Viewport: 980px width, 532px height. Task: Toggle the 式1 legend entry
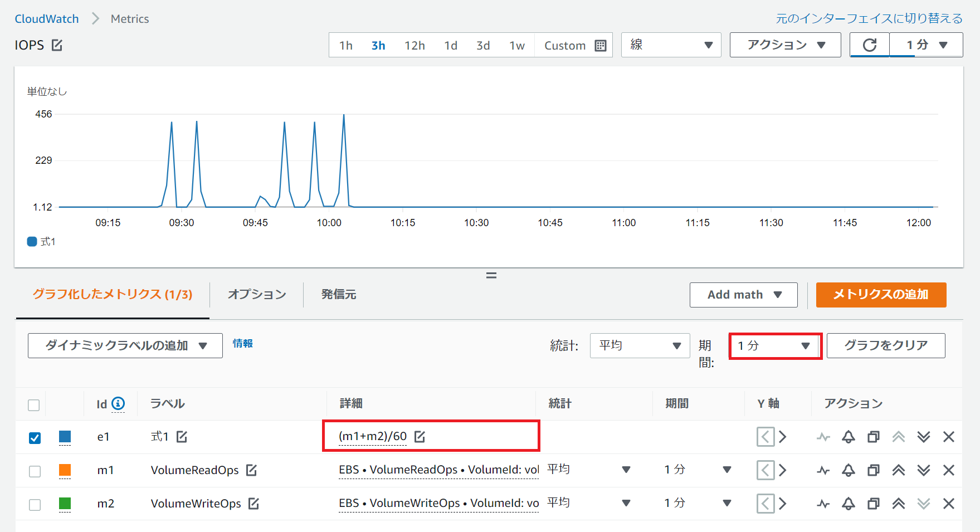pyautogui.click(x=42, y=242)
